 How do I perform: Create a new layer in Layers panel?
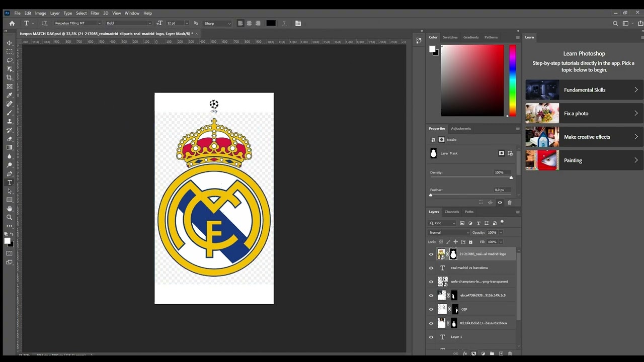[x=501, y=353]
